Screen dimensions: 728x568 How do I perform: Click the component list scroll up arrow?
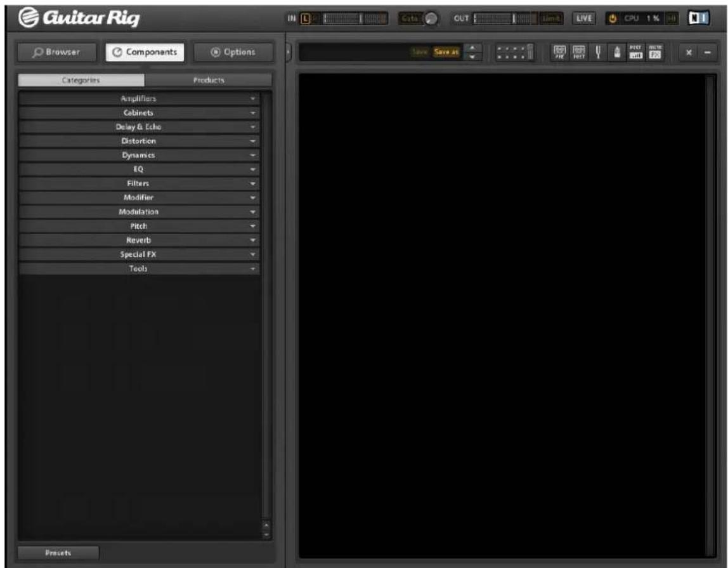266,525
